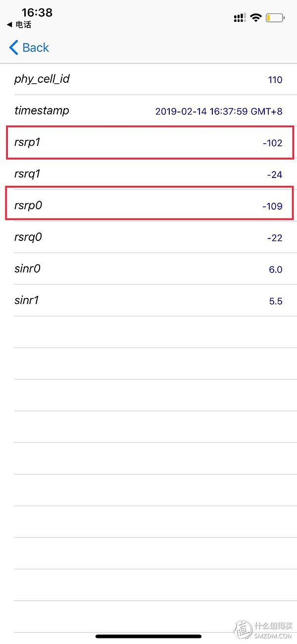
Task: Tap the cellular signal strength indicator
Action: 239,17
